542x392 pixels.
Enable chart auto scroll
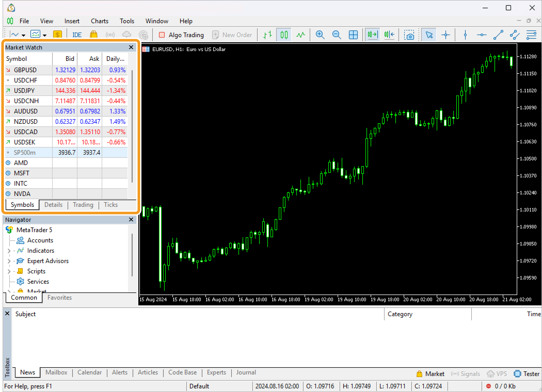click(x=372, y=35)
